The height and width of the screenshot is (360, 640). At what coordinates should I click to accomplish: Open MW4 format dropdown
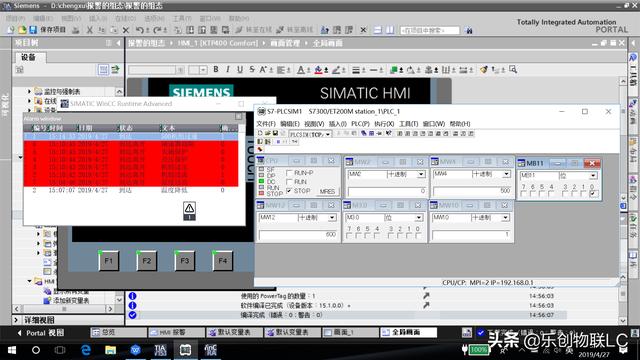[506, 174]
